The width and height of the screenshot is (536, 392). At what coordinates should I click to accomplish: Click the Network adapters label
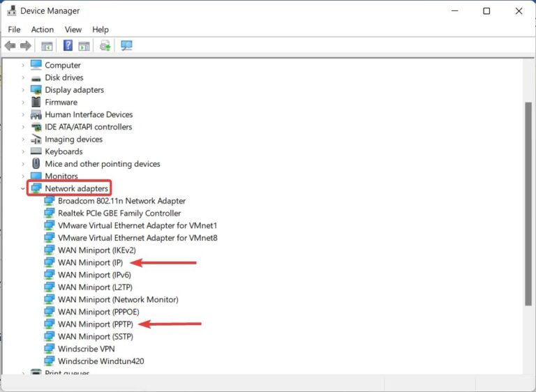(76, 188)
